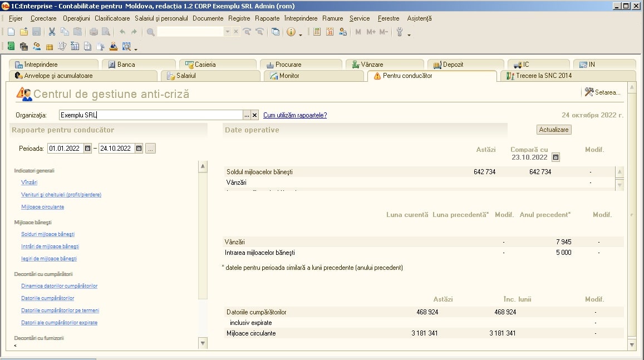
Task: Click the Cut scissors icon
Action: point(52,32)
